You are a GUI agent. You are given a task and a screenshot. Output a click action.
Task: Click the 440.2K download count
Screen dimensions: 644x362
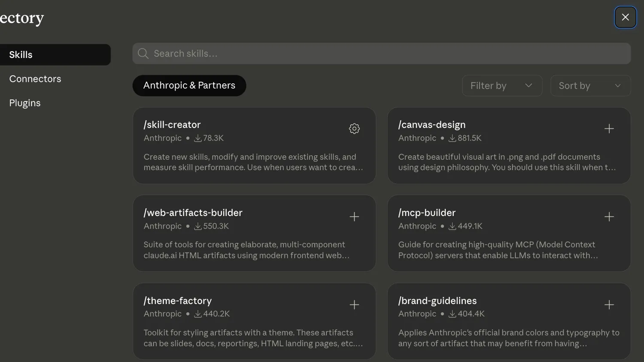[216, 314]
